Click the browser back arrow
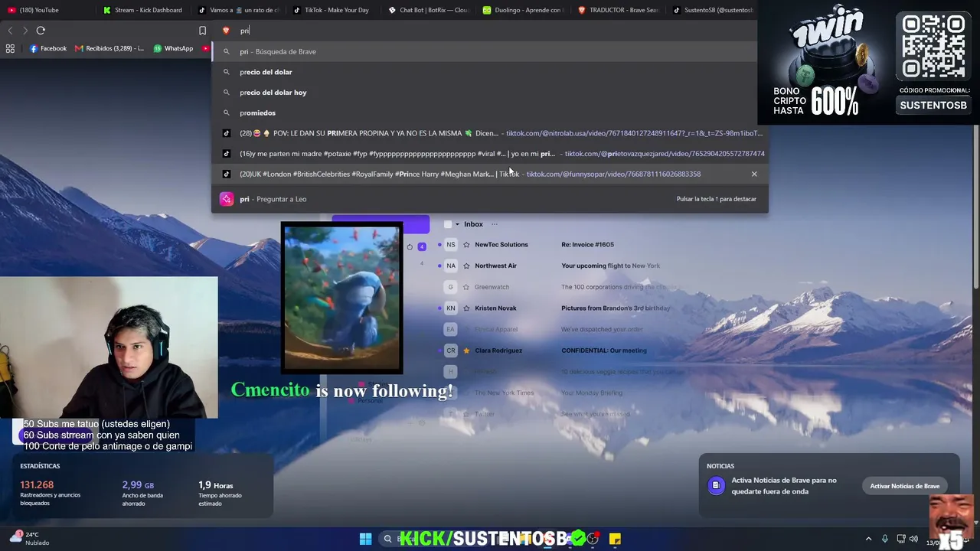This screenshot has height=551, width=980. 10,31
